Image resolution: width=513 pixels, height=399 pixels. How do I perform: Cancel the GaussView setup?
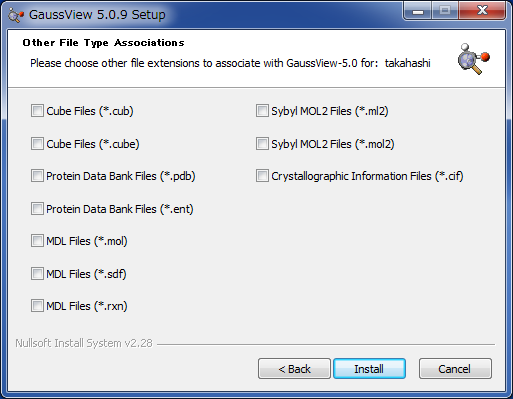point(455,369)
